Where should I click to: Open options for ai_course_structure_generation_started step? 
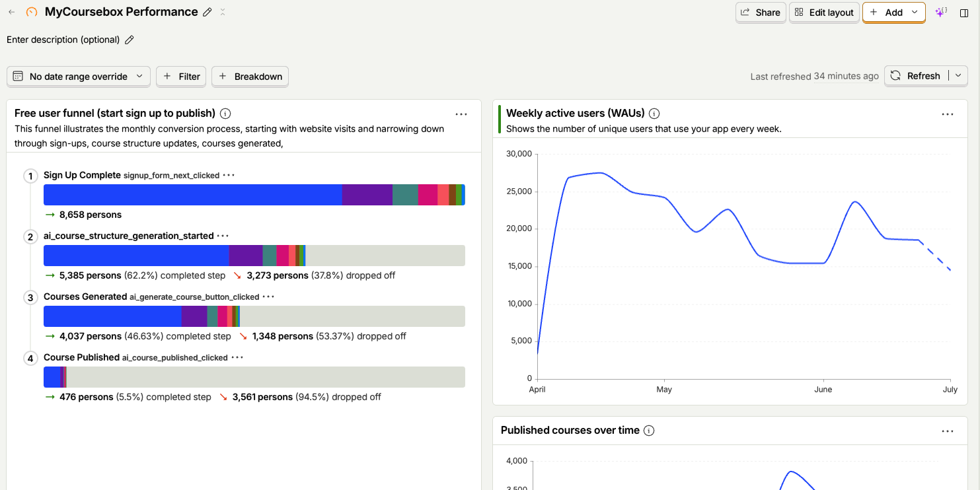(x=223, y=236)
